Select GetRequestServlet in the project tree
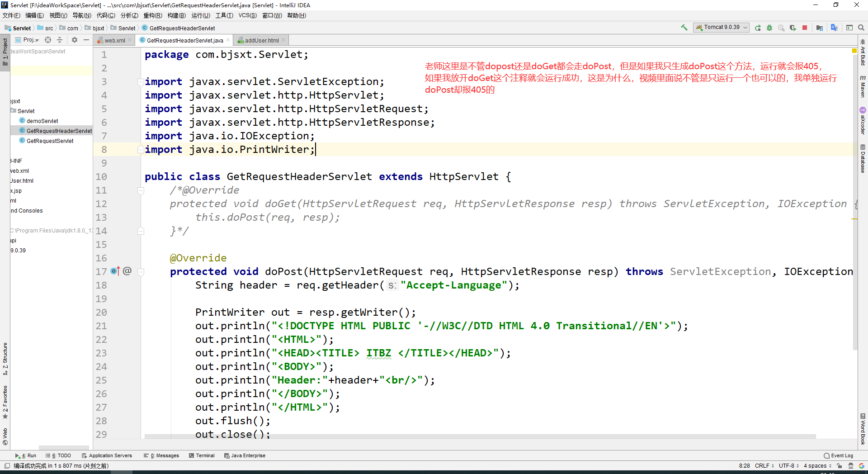The image size is (868, 474). [47, 141]
